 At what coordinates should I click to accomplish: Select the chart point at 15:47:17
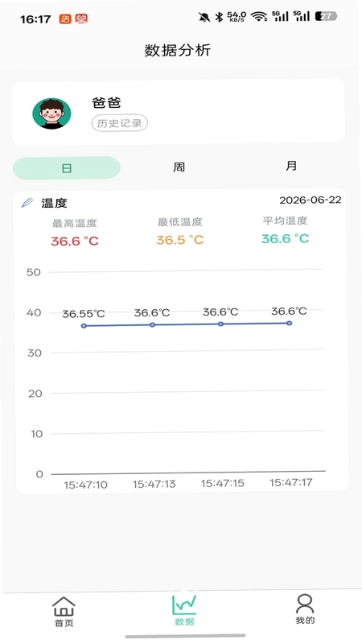(x=290, y=324)
